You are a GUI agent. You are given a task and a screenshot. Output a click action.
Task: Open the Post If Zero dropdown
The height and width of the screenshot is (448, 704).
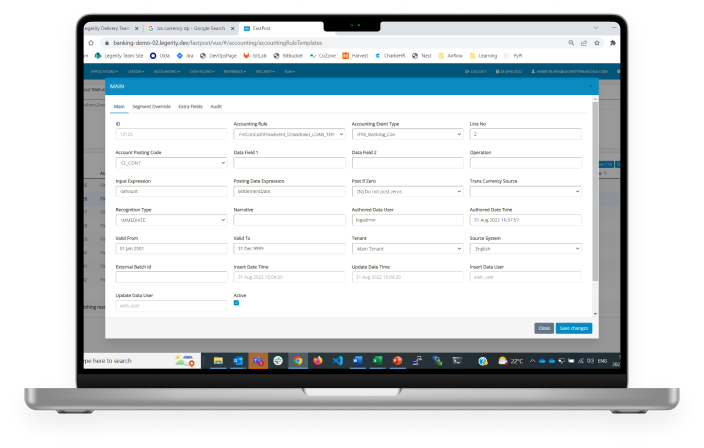coord(405,190)
